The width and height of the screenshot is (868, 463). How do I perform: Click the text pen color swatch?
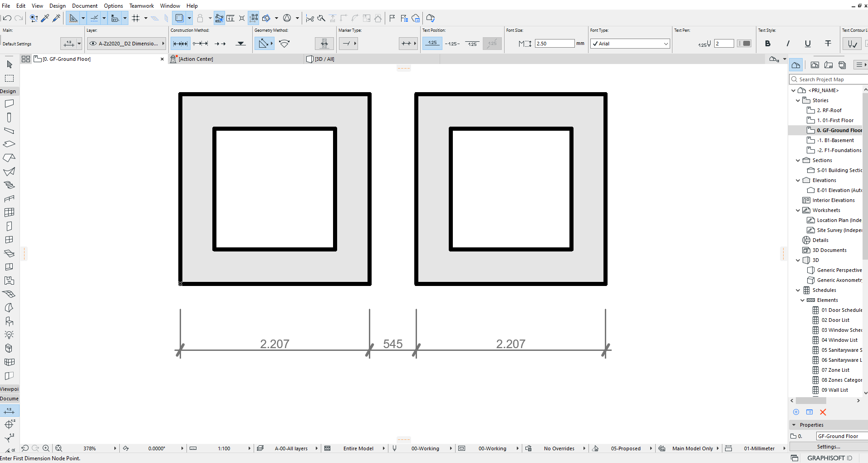pyautogui.click(x=744, y=44)
